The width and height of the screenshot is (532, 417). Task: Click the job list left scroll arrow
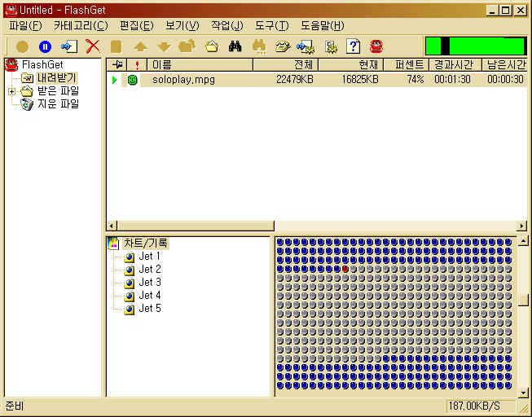coord(112,226)
